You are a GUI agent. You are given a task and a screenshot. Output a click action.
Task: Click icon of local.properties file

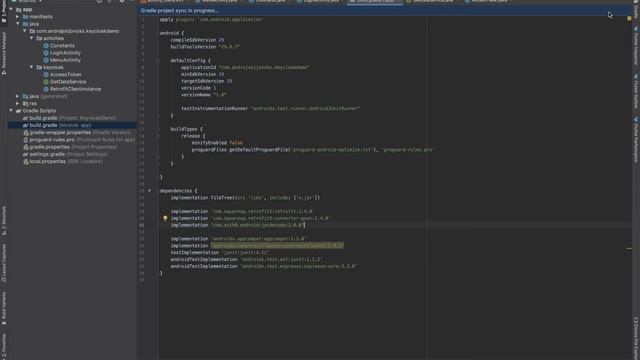point(26,162)
